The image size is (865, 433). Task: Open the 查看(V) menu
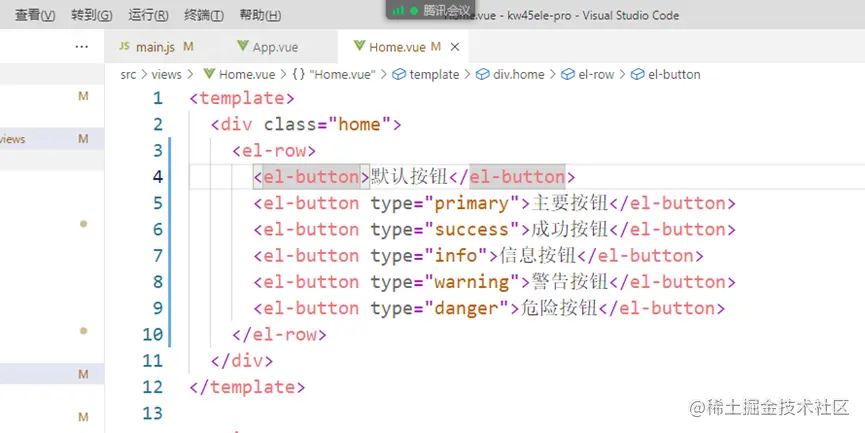tap(35, 15)
